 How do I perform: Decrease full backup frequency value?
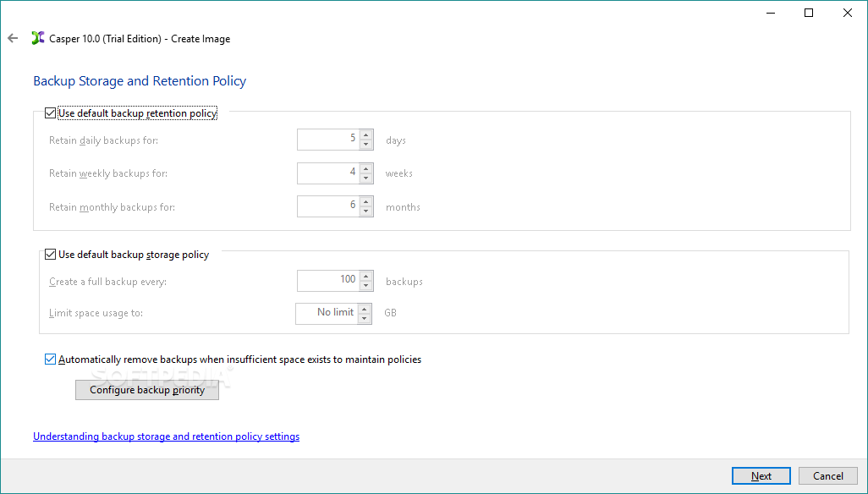tap(366, 285)
